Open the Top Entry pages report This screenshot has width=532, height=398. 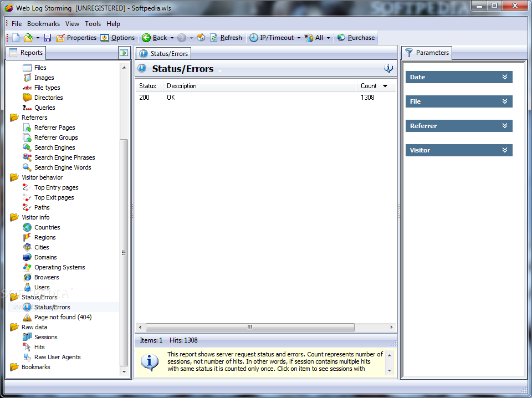pos(57,187)
